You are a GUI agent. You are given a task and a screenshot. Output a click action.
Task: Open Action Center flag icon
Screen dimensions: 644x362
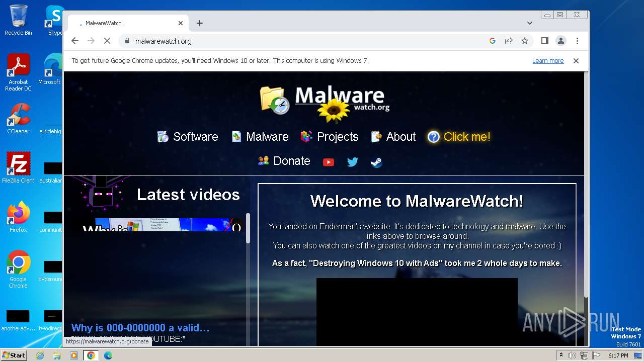pyautogui.click(x=595, y=355)
